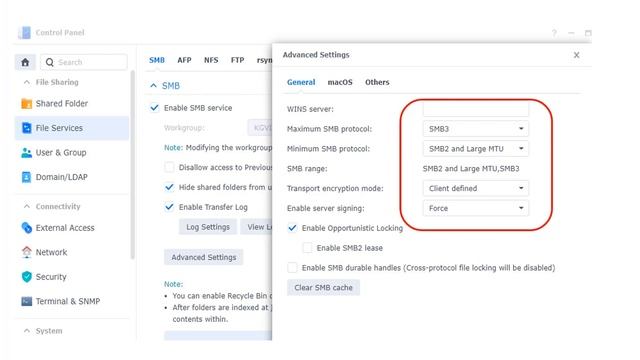640x360 pixels.
Task: Click the View Logs button
Action: tap(256, 227)
